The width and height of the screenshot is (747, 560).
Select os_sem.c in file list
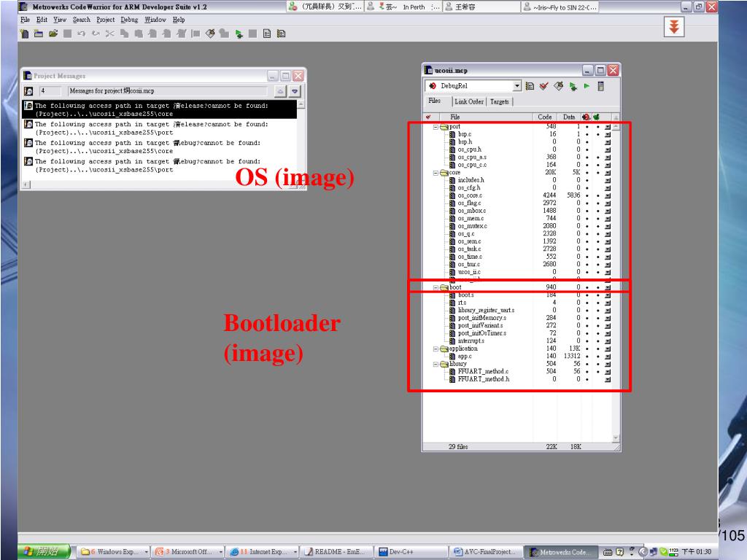pos(469,241)
